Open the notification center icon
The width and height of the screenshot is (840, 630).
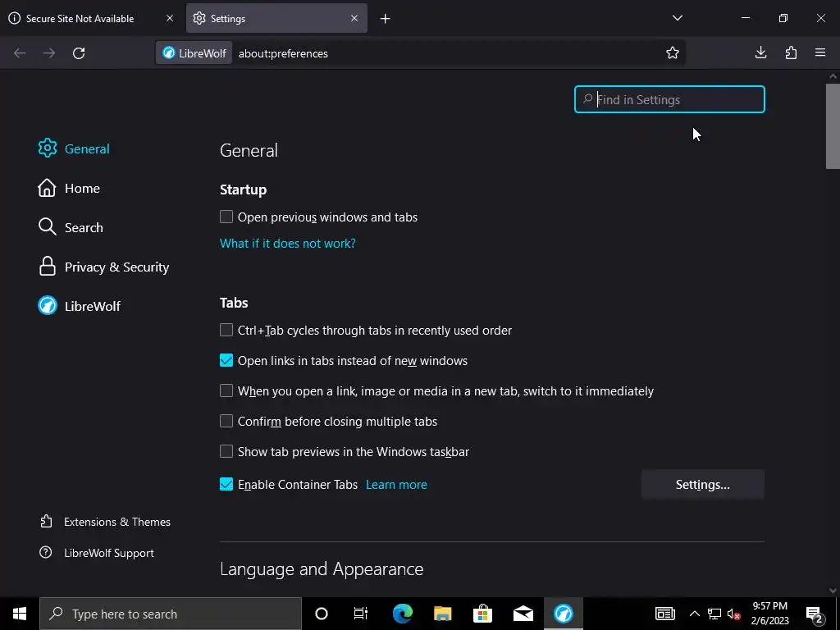pos(815,614)
